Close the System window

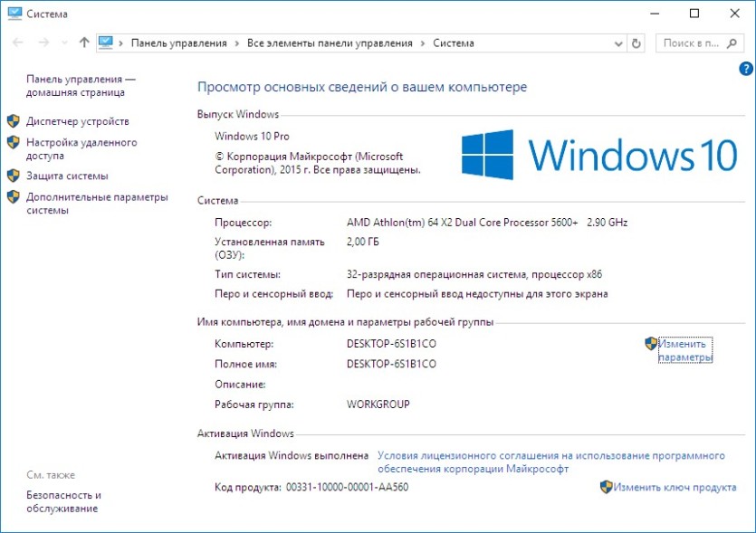tap(735, 14)
